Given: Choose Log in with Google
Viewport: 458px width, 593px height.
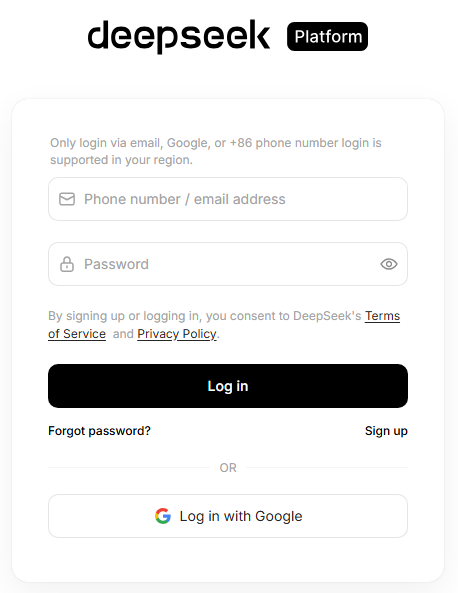Looking at the screenshot, I should 228,516.
